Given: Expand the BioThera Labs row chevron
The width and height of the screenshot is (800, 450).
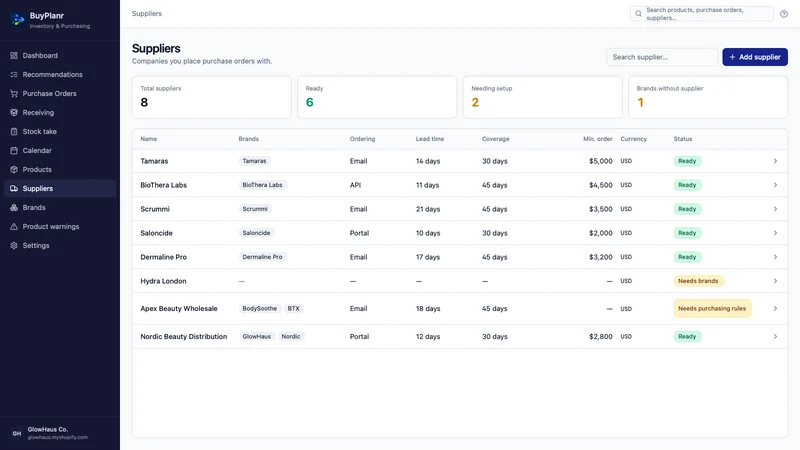Looking at the screenshot, I should (775, 185).
